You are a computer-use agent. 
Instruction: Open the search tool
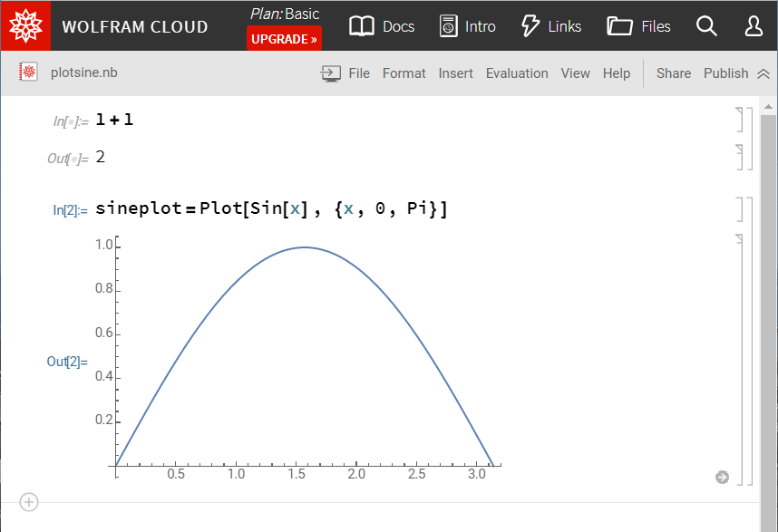[x=706, y=26]
